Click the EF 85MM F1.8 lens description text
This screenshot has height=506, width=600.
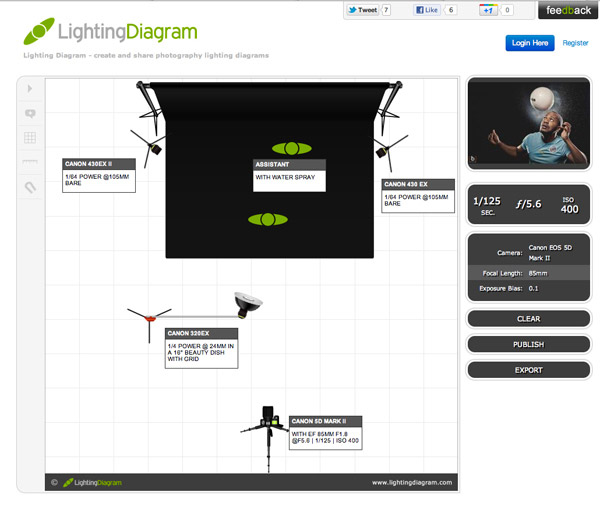coord(325,437)
